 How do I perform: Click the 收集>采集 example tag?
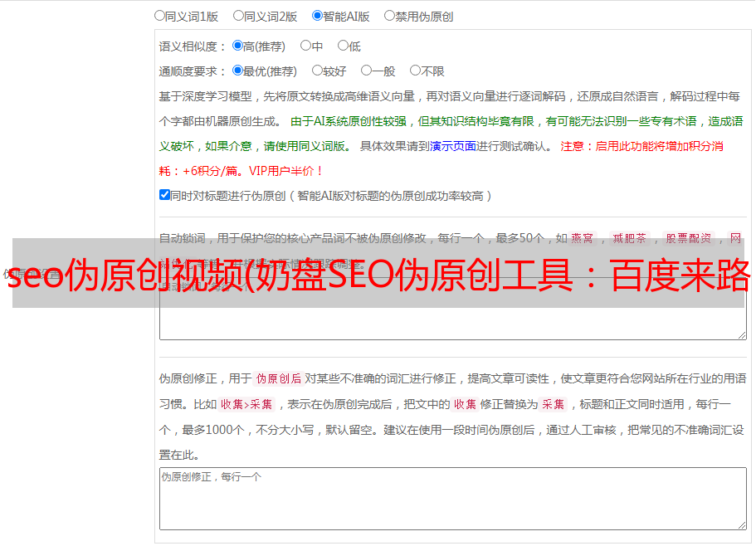[246, 404]
